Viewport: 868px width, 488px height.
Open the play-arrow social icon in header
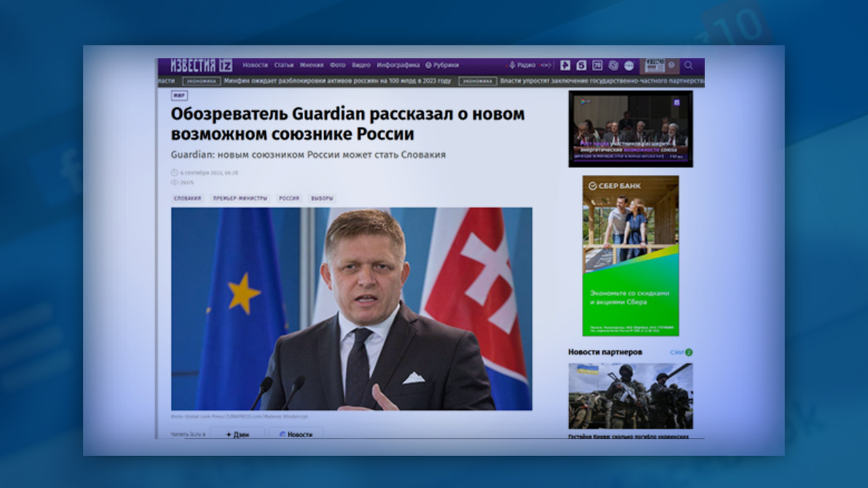[565, 65]
